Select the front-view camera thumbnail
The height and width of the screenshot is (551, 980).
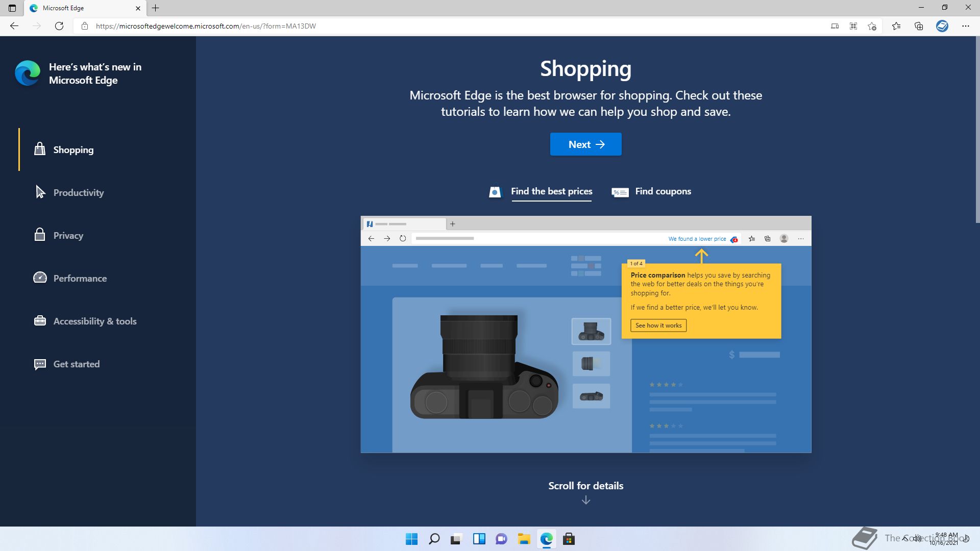point(591,332)
